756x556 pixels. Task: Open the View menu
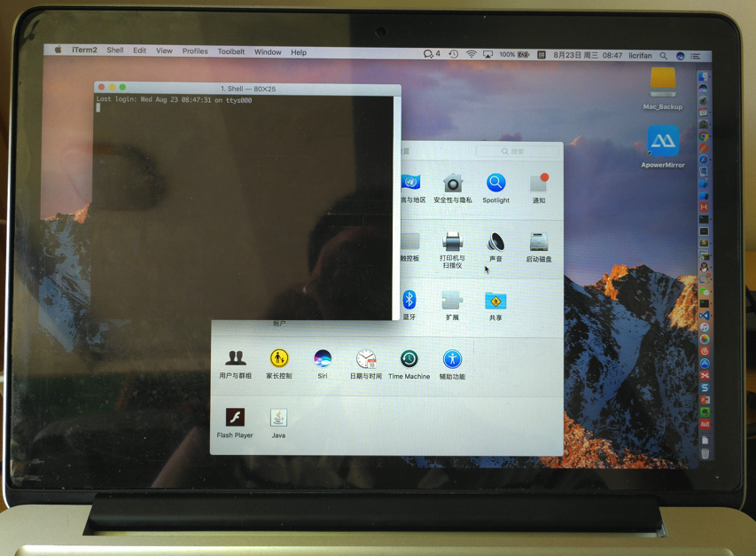[164, 51]
